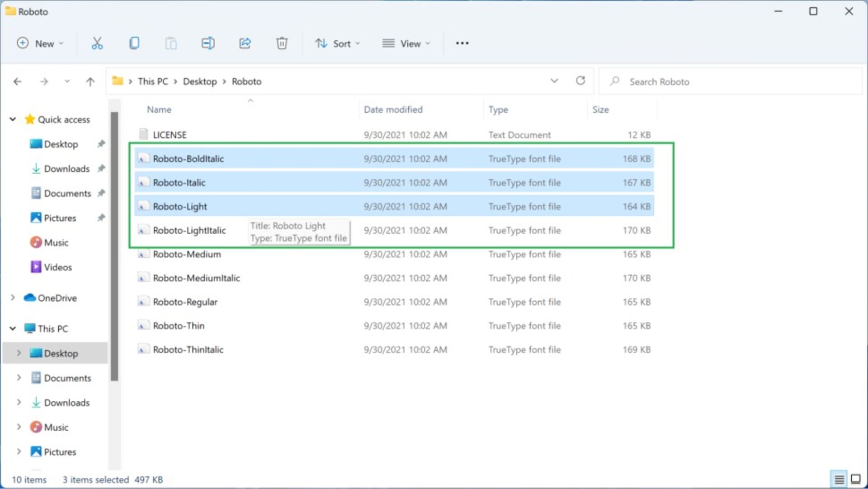Click Desktop in the breadcrumb path
Screen dimensions: 868x489
199,81
